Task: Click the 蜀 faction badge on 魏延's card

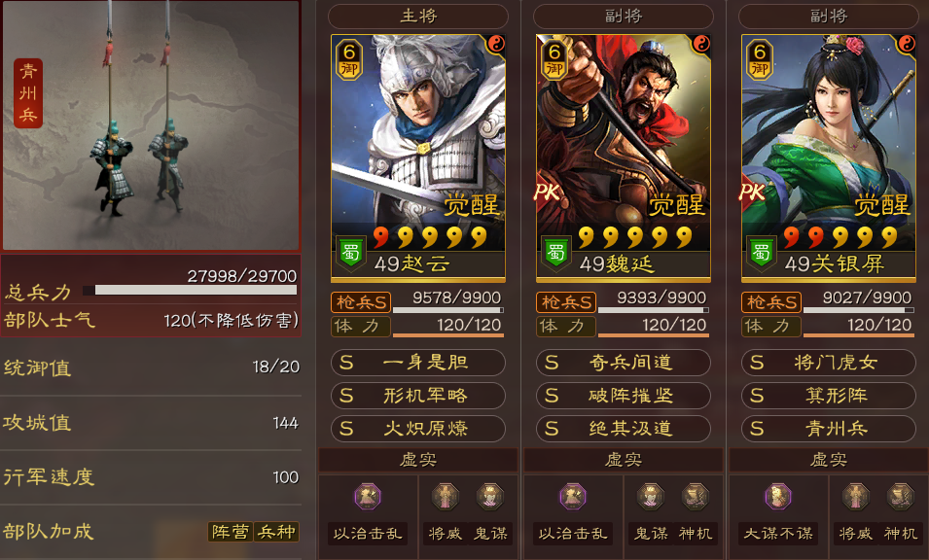Action: 555,254
